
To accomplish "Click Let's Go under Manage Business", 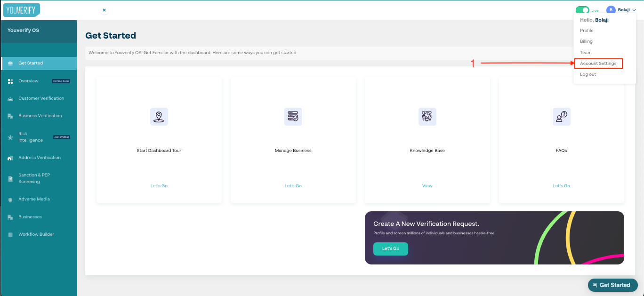I will point(293,186).
